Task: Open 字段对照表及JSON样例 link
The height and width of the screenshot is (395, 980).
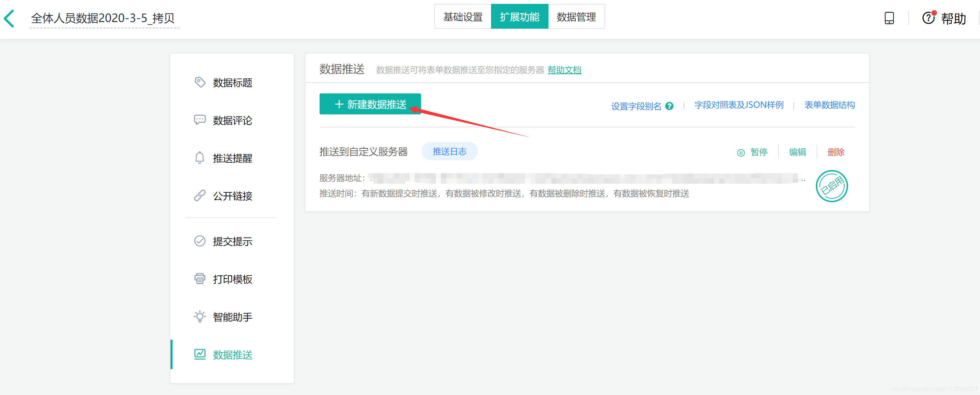Action: point(739,105)
